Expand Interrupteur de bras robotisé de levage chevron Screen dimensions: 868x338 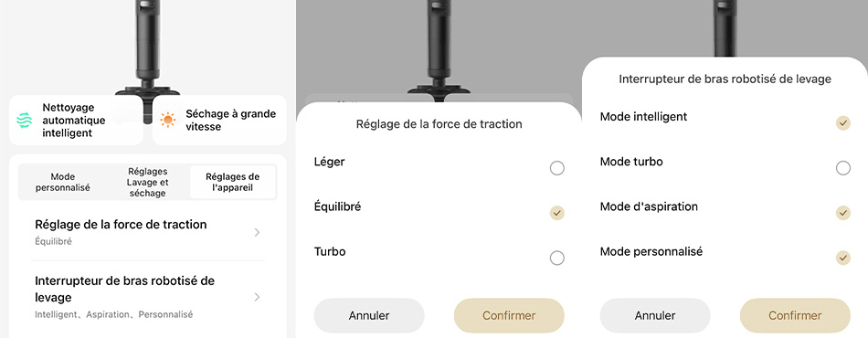point(257,298)
